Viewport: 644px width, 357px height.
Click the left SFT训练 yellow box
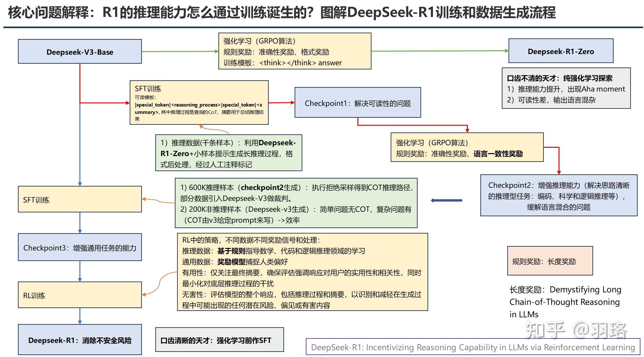[79, 199]
